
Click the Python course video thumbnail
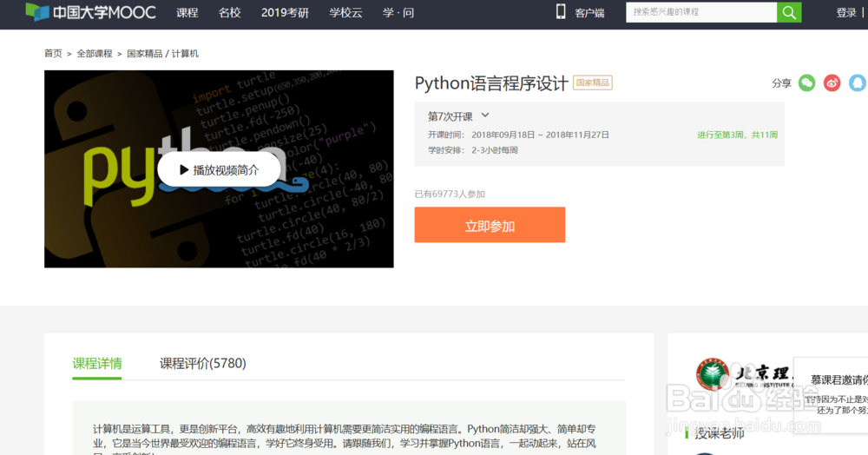(x=220, y=168)
